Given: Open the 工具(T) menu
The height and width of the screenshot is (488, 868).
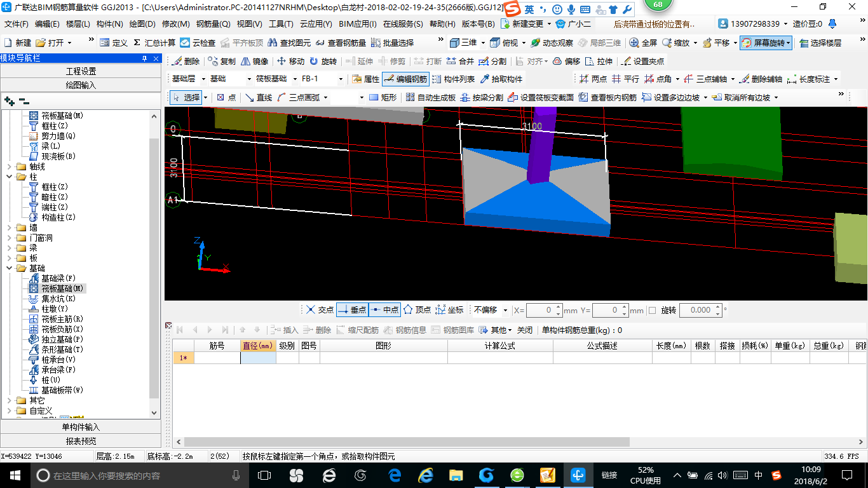Looking at the screenshot, I should coord(281,24).
